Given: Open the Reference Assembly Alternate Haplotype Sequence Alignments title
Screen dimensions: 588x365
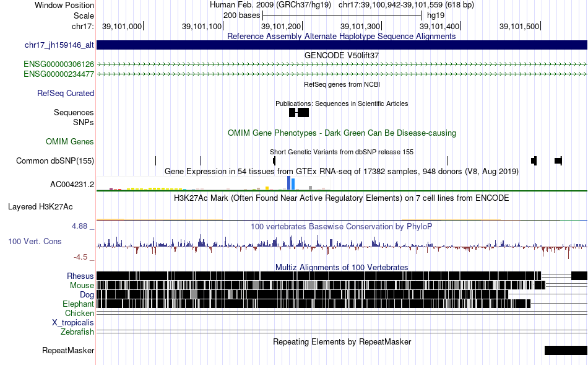Looking at the screenshot, I should pyautogui.click(x=341, y=36).
